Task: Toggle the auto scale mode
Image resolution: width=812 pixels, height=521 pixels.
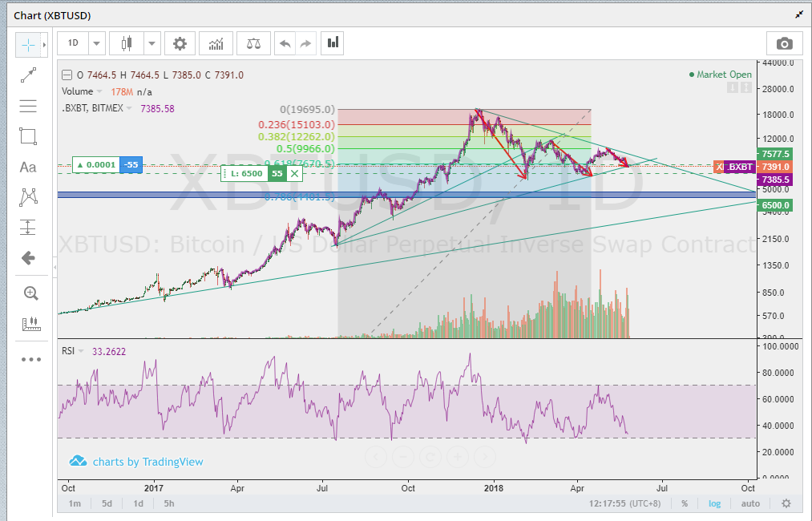Action: coord(750,503)
